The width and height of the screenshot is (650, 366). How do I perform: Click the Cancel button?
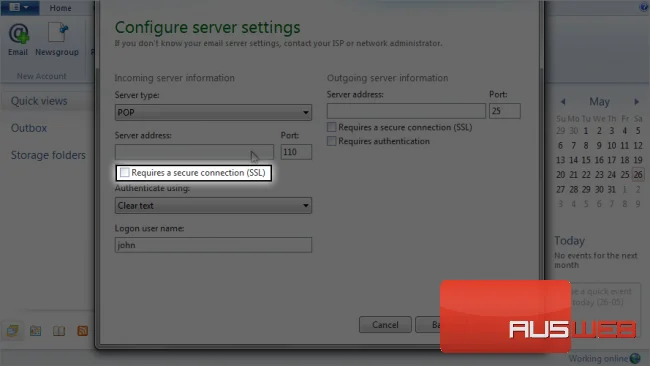[x=385, y=325]
